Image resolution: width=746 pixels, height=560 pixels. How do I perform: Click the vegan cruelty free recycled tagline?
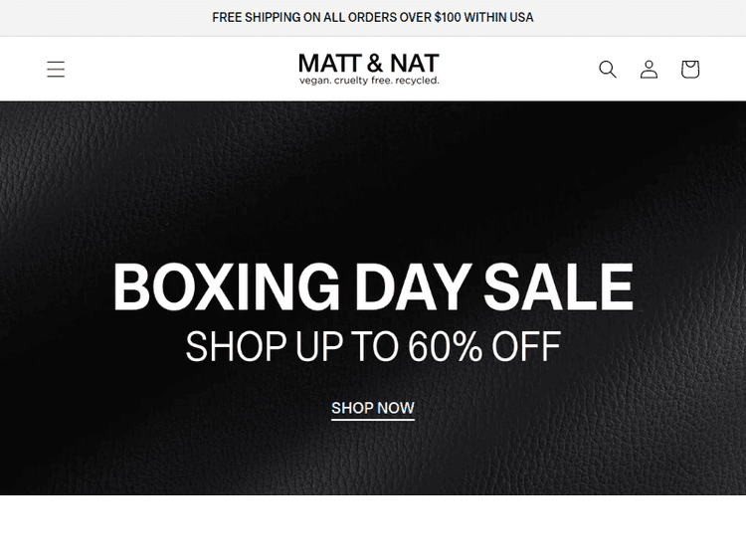(x=369, y=81)
